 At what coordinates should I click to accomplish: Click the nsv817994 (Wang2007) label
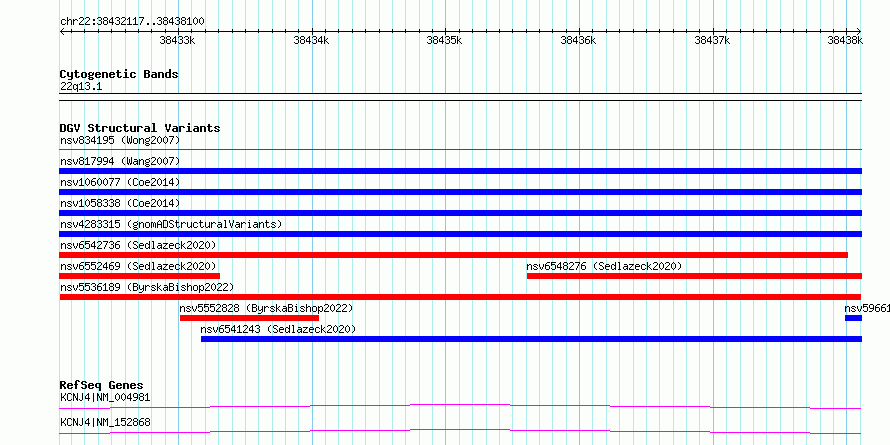pos(120,161)
